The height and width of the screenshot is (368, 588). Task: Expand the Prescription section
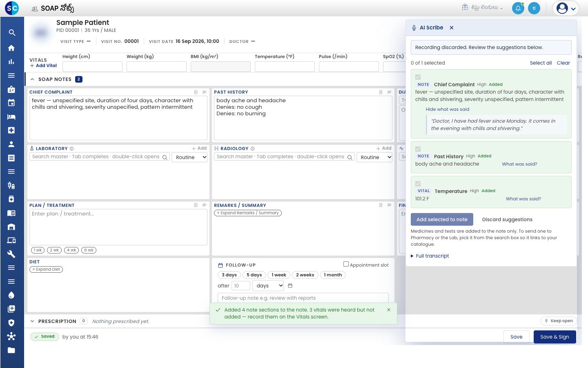click(x=32, y=321)
